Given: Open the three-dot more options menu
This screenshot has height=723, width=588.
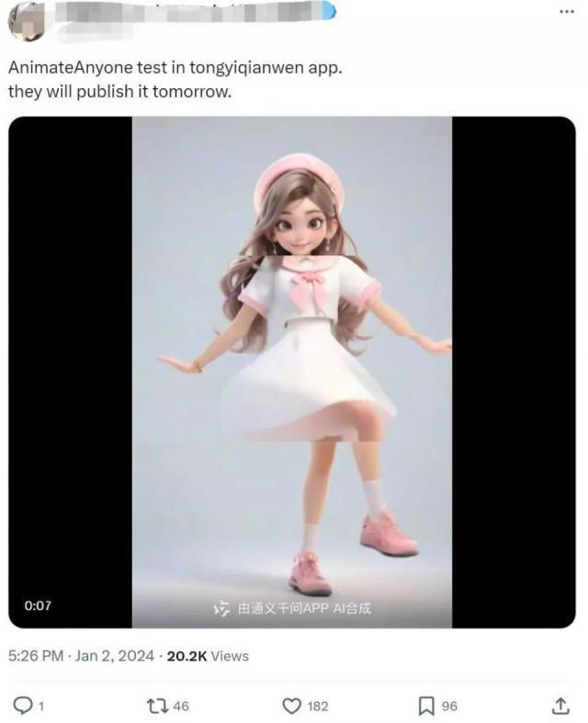Looking at the screenshot, I should [567, 12].
